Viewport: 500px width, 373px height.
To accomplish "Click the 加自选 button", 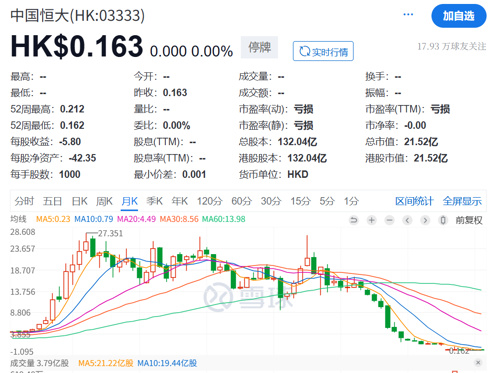I will [459, 16].
